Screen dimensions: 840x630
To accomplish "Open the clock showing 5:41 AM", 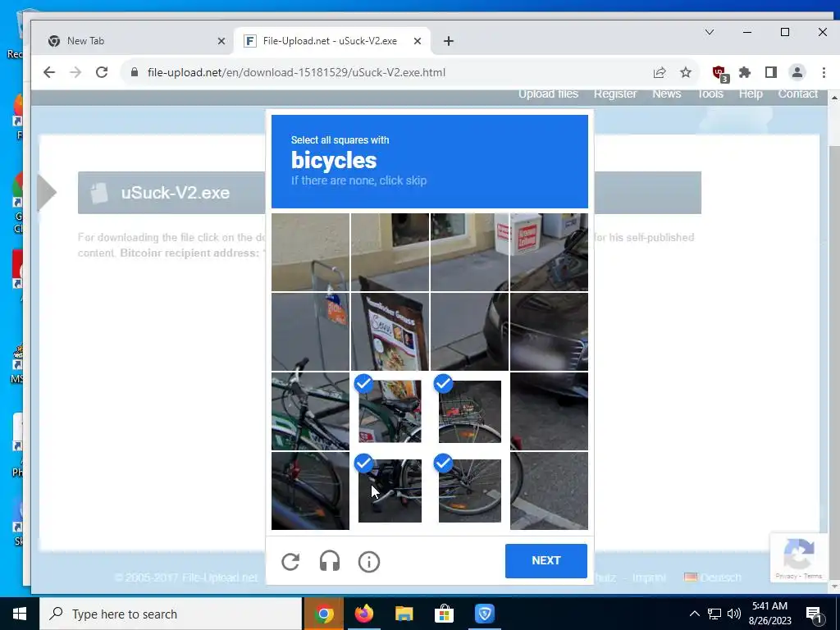I will [769, 614].
